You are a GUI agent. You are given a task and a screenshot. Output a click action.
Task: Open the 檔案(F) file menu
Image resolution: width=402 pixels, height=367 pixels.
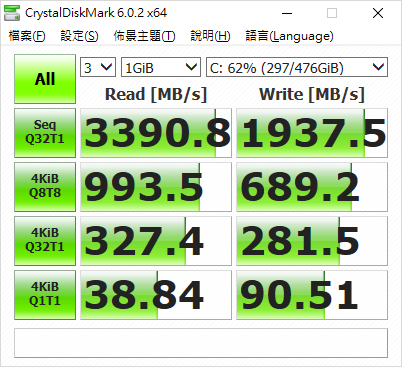click(x=27, y=36)
